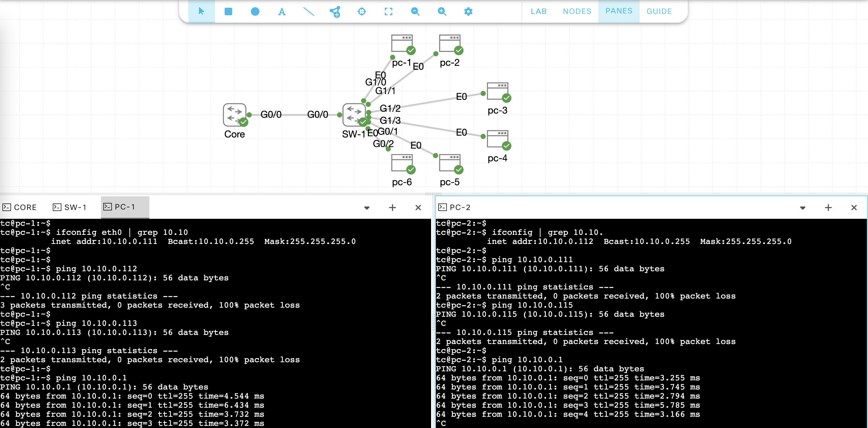The height and width of the screenshot is (428, 868).
Task: Select the pointer arrow tool
Action: [201, 12]
